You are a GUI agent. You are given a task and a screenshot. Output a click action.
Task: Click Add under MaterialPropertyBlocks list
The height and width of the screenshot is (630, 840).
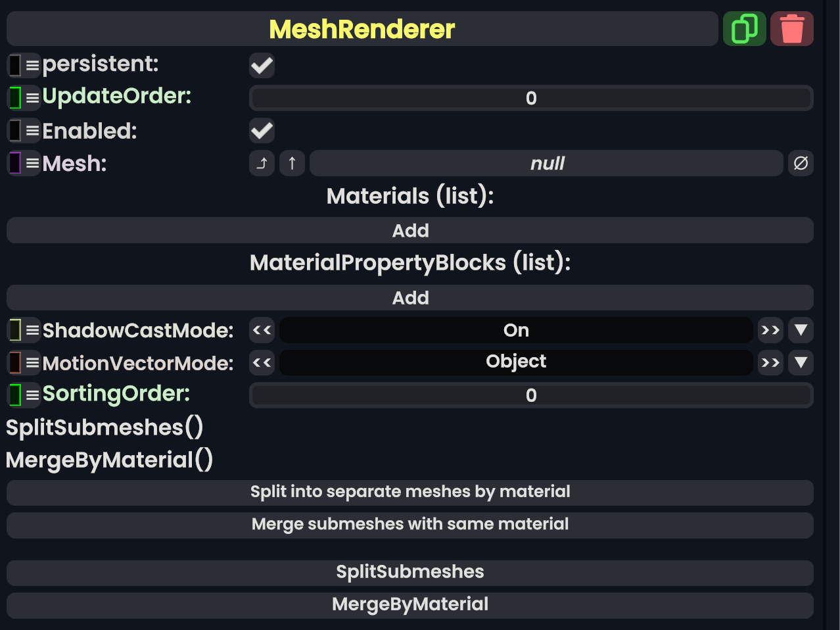coord(410,298)
